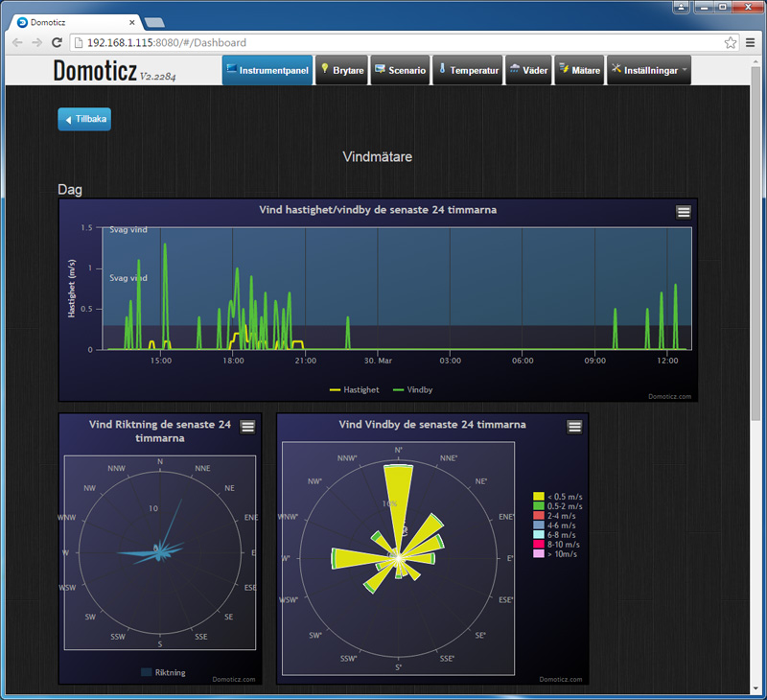Click the scrollbar up arrow

[755, 60]
